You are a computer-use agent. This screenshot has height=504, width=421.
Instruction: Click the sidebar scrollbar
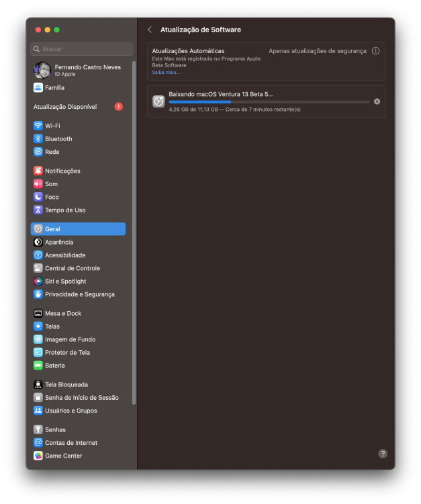pos(134,233)
